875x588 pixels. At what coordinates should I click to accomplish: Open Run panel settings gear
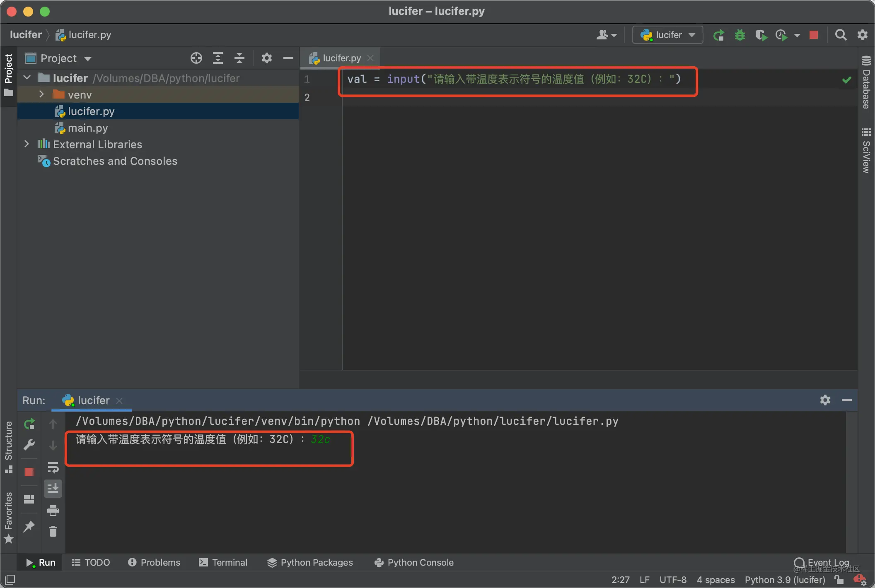point(825,400)
